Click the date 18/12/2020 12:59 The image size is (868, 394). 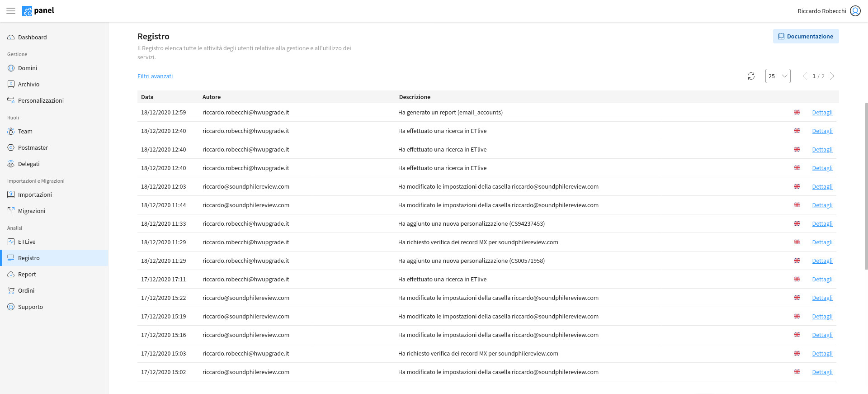(163, 112)
